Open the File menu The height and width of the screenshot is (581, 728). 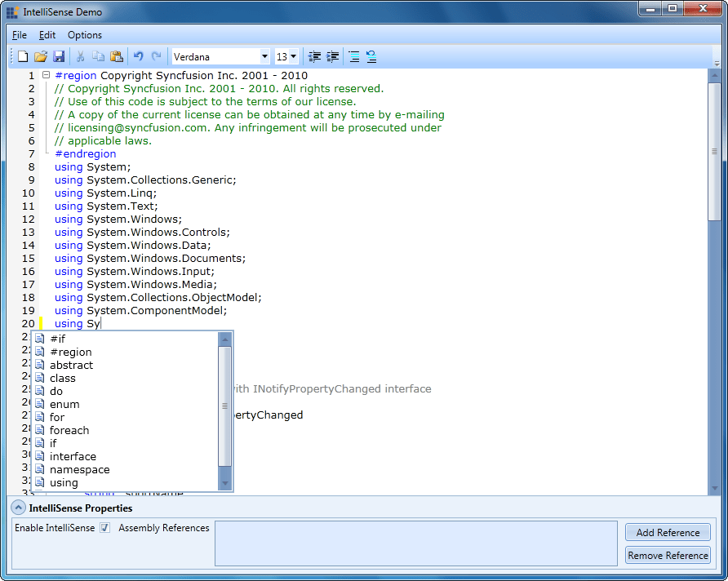(x=19, y=35)
